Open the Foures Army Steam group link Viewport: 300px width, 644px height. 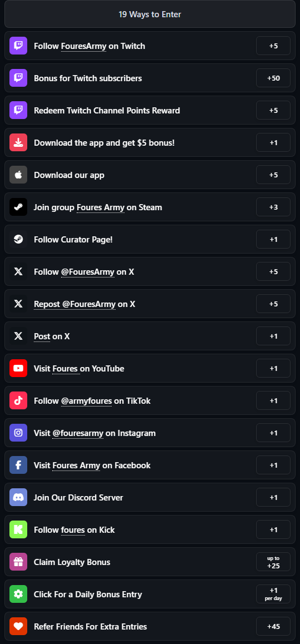point(101,207)
